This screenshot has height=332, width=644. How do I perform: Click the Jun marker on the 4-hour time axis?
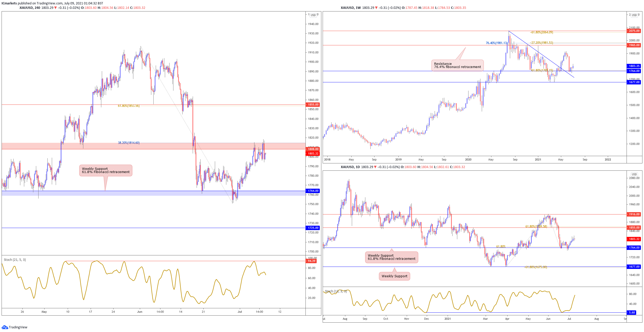point(140,312)
